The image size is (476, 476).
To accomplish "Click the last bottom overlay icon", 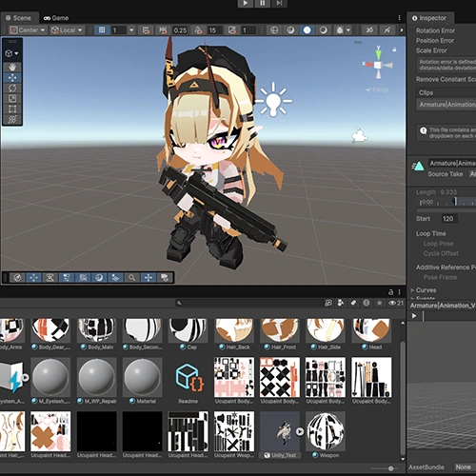I will [165, 278].
